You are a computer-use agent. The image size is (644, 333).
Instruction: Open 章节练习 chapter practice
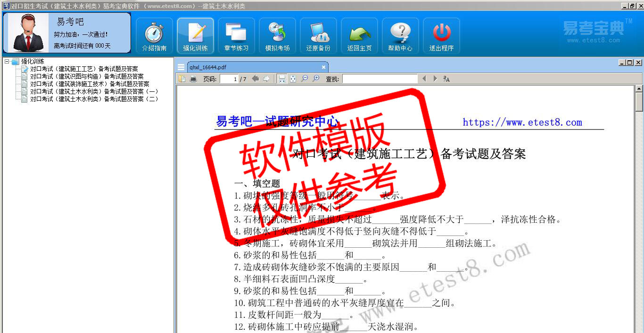coord(236,36)
